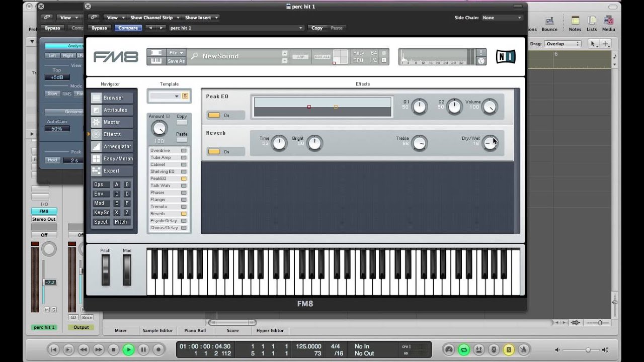Open the Lists panel icon in Logic toolbar
Screen dimensions: 644x362
point(592,24)
